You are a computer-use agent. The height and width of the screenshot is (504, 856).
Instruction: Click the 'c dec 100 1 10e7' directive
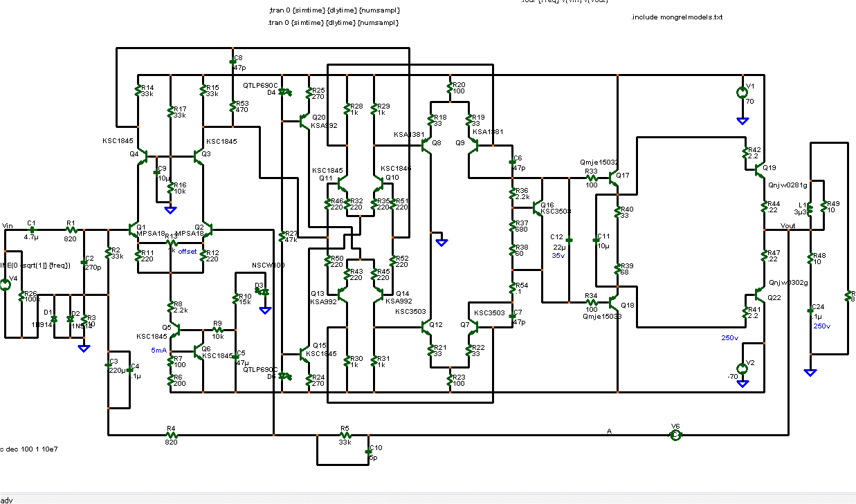coord(29,449)
